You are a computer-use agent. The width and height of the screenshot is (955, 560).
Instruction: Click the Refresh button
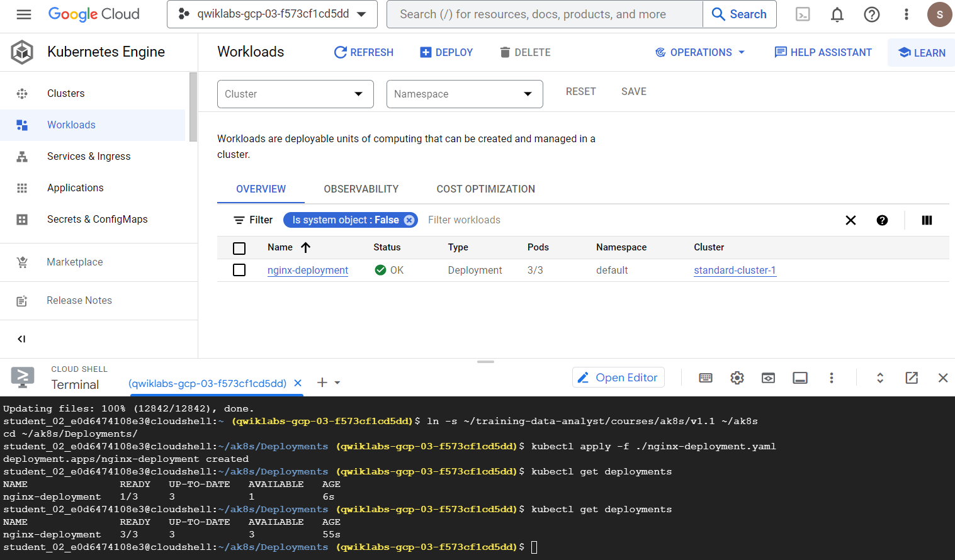(364, 52)
